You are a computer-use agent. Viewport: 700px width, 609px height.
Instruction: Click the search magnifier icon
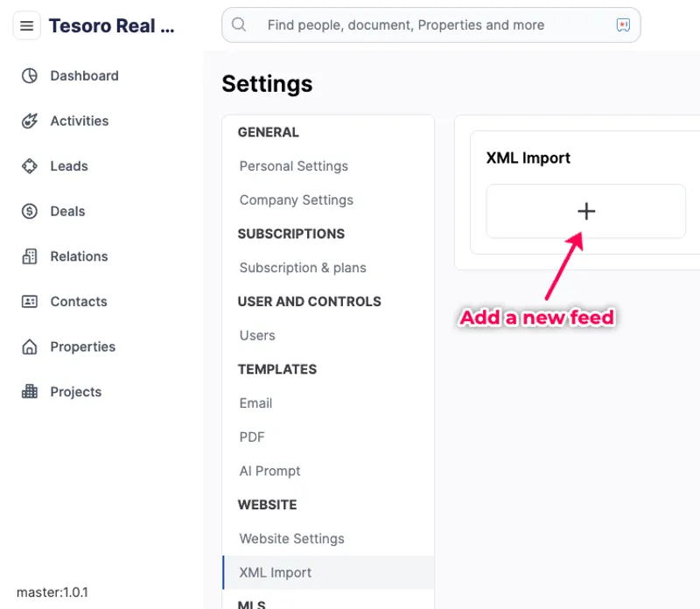[239, 25]
